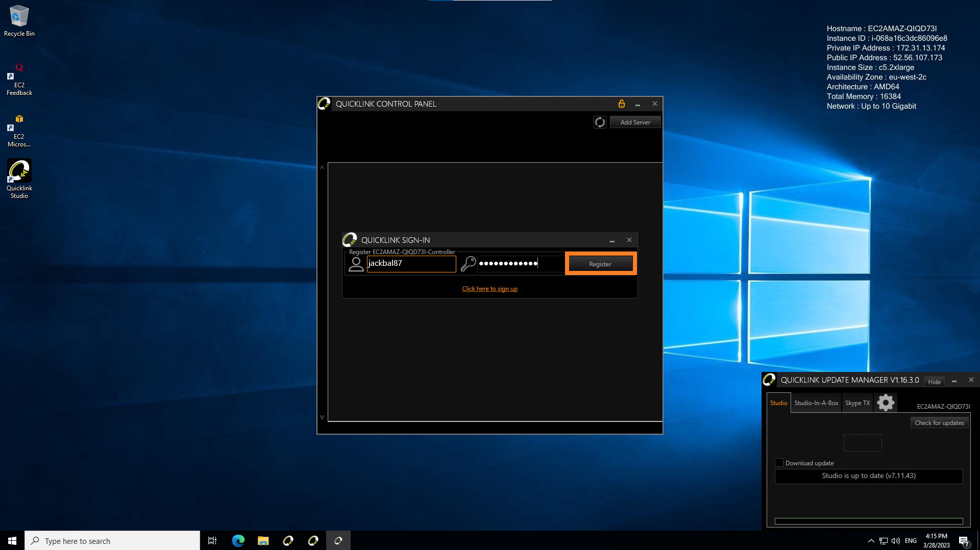Click the refresh icon next to Add Server
980x550 pixels.
600,122
